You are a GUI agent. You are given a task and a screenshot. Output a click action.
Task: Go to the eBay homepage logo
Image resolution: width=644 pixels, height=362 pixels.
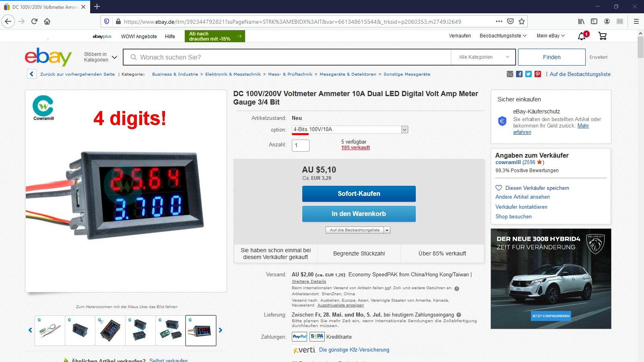click(48, 57)
